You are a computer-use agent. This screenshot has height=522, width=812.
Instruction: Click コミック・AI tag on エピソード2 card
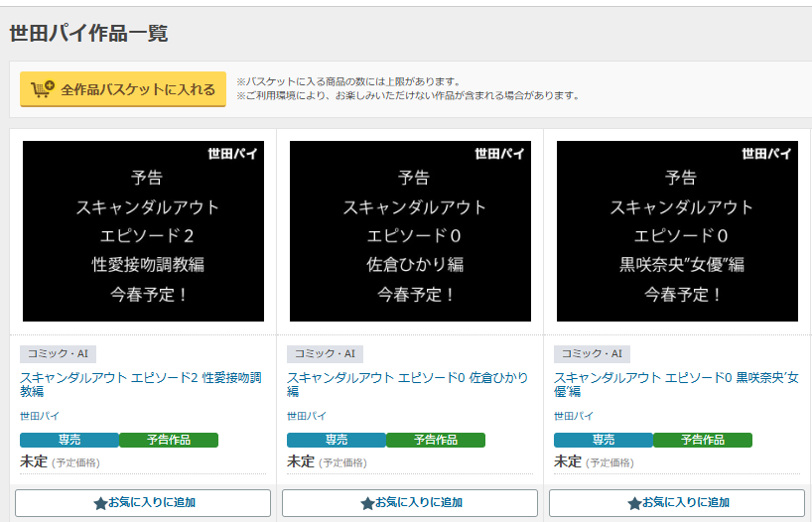tap(58, 353)
